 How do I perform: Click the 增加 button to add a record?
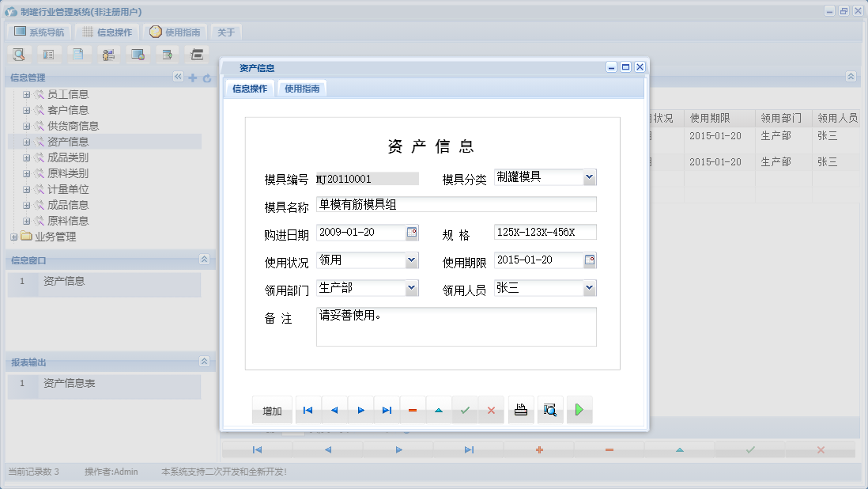pos(271,410)
